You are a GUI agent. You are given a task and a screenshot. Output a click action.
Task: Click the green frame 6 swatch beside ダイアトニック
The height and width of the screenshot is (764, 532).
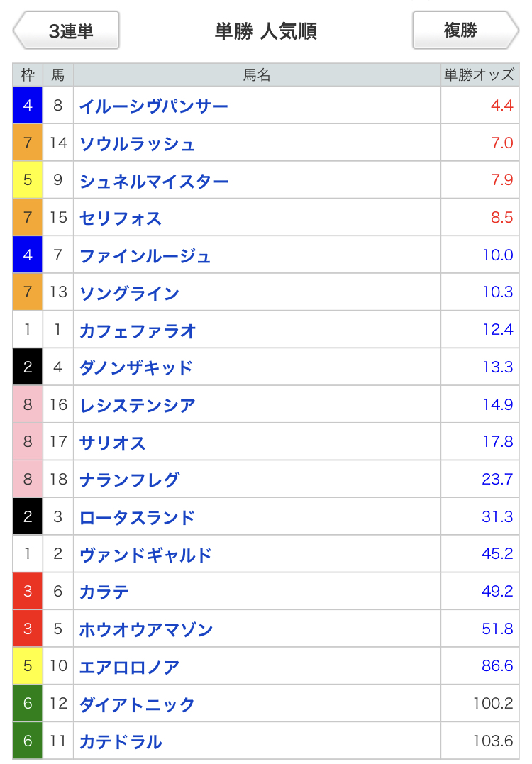pos(28,704)
